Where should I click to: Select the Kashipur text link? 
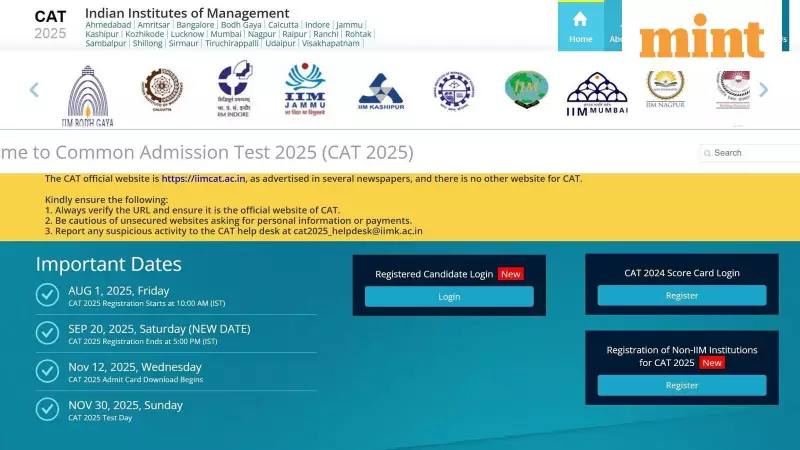(102, 34)
